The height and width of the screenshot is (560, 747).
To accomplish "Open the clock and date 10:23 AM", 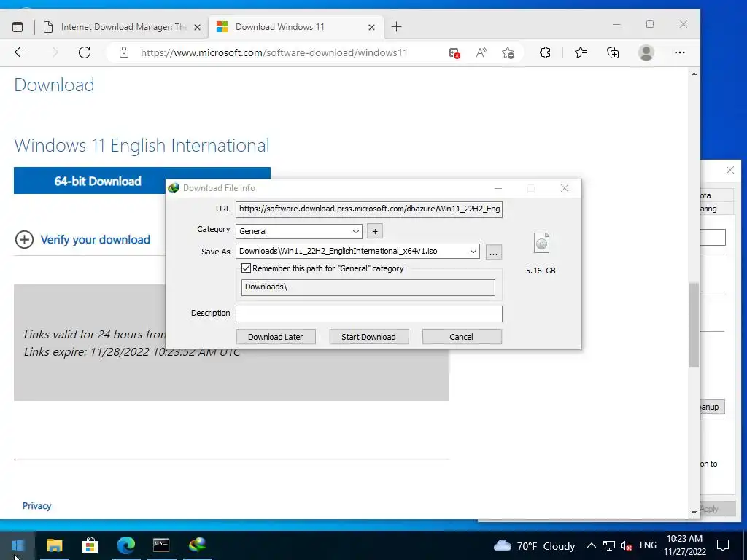I will 684,545.
